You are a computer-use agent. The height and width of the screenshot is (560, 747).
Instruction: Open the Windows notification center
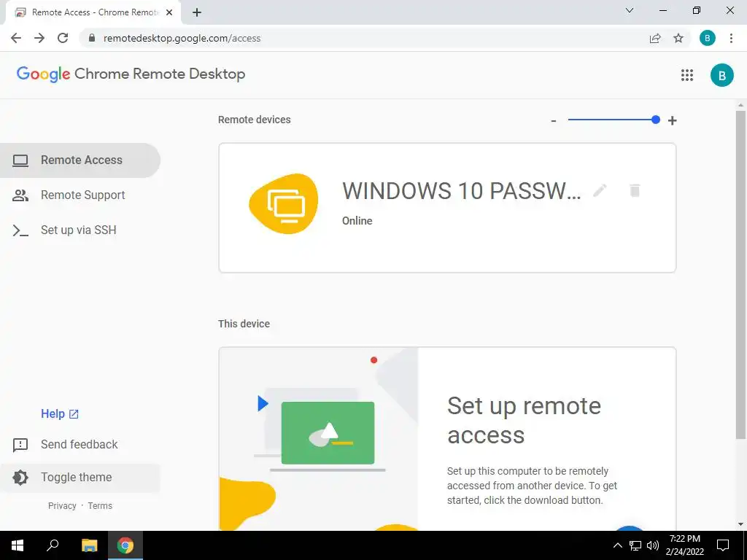723,545
